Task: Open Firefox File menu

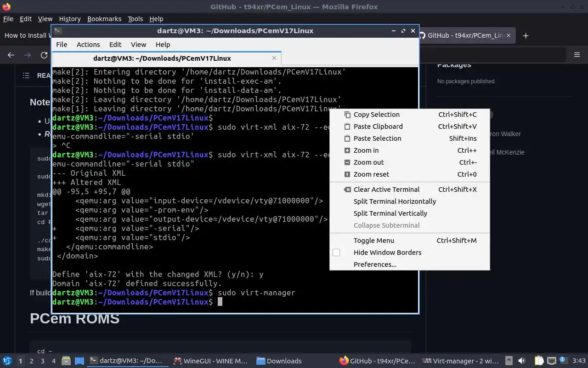Action: pos(8,19)
